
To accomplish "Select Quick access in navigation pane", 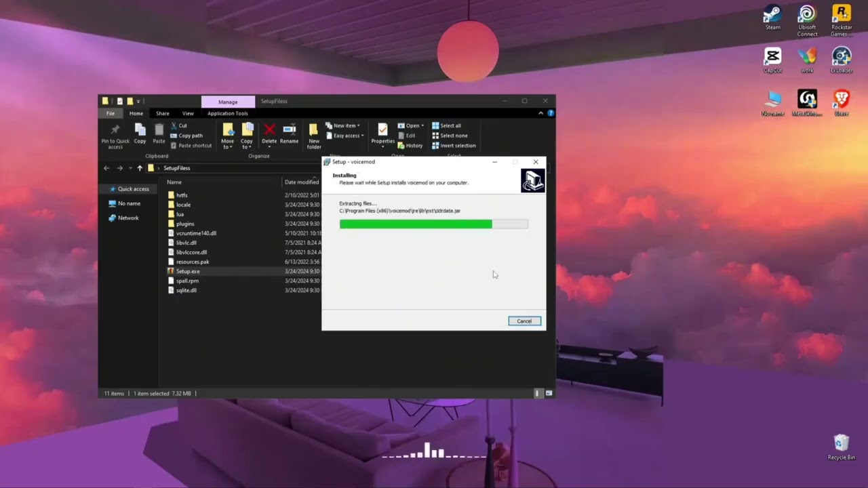I will (128, 189).
